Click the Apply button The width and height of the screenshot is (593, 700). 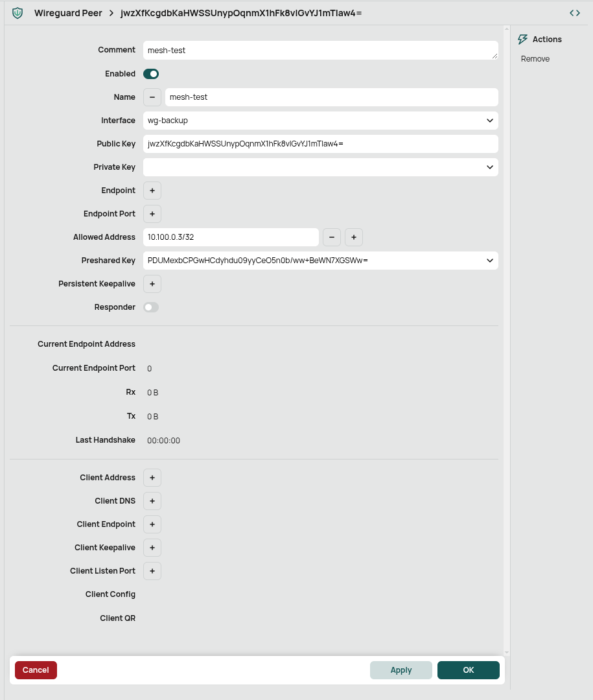click(401, 670)
